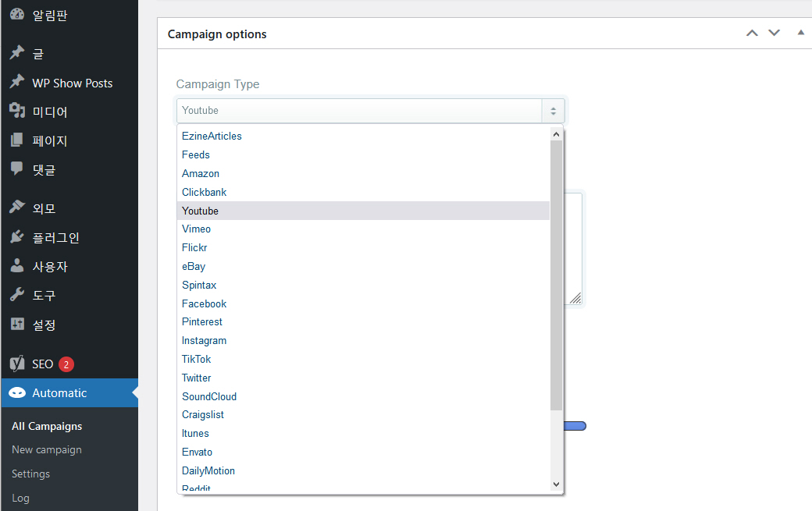This screenshot has height=511, width=812.
Task: Select Craigslist campaign type
Action: click(x=363, y=414)
